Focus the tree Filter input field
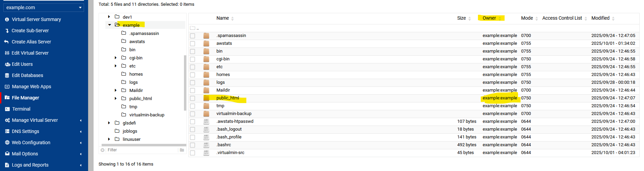 click(x=142, y=150)
